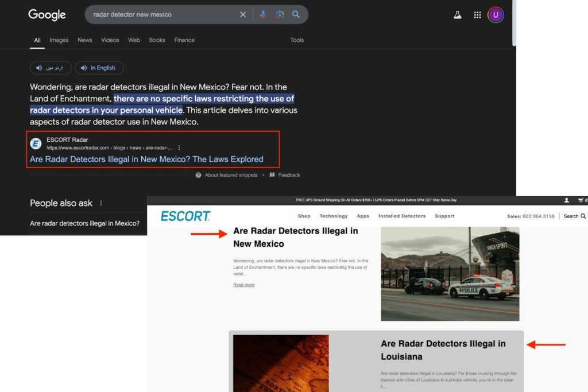588x392 pixels.
Task: Select the All search tab
Action: pos(37,40)
